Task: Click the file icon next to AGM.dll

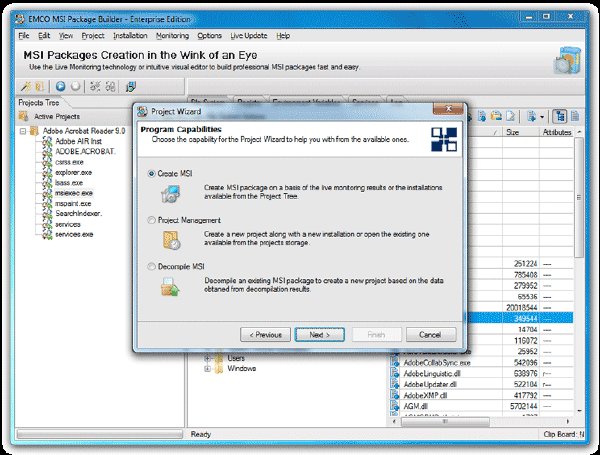Action: pyautogui.click(x=395, y=406)
